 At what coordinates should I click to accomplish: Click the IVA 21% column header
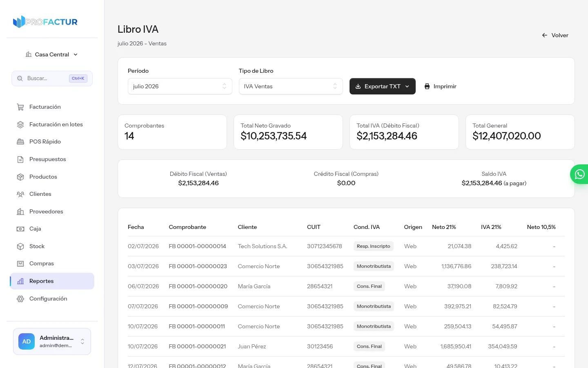(x=491, y=227)
